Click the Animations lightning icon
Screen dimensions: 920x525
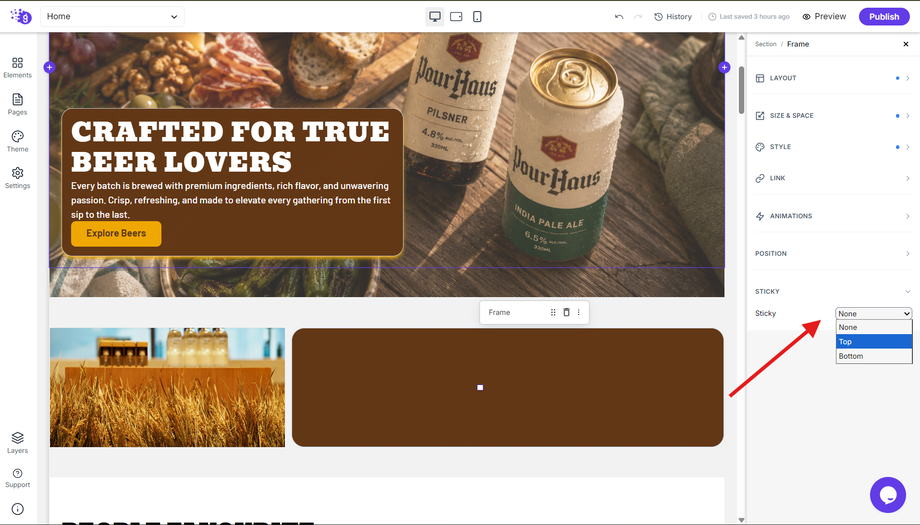tap(760, 216)
